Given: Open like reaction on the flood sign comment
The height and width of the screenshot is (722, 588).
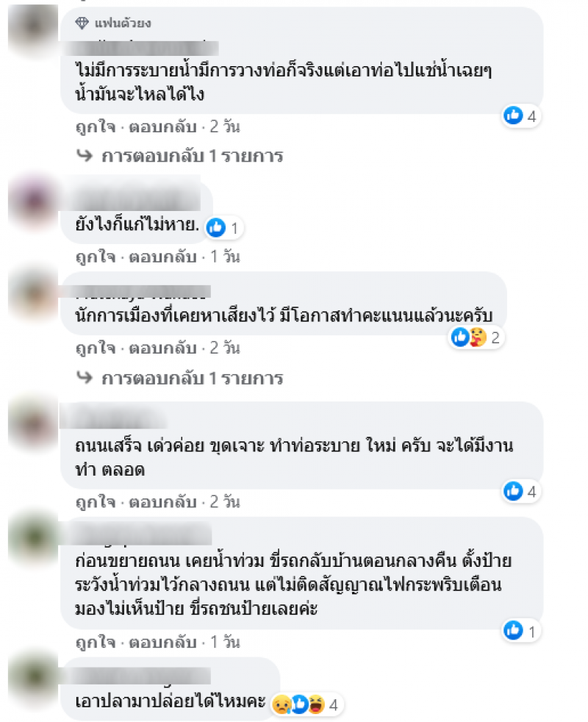Looking at the screenshot, I should point(521,632).
